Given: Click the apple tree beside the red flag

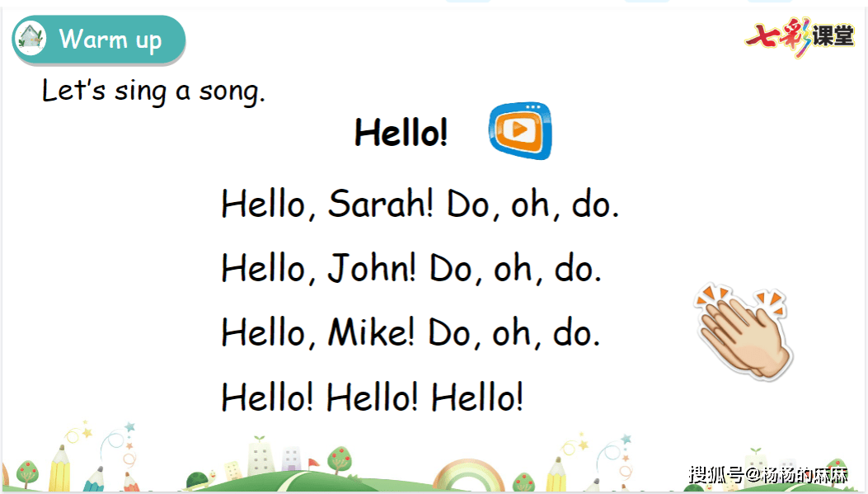Looking at the screenshot, I should (x=339, y=462).
